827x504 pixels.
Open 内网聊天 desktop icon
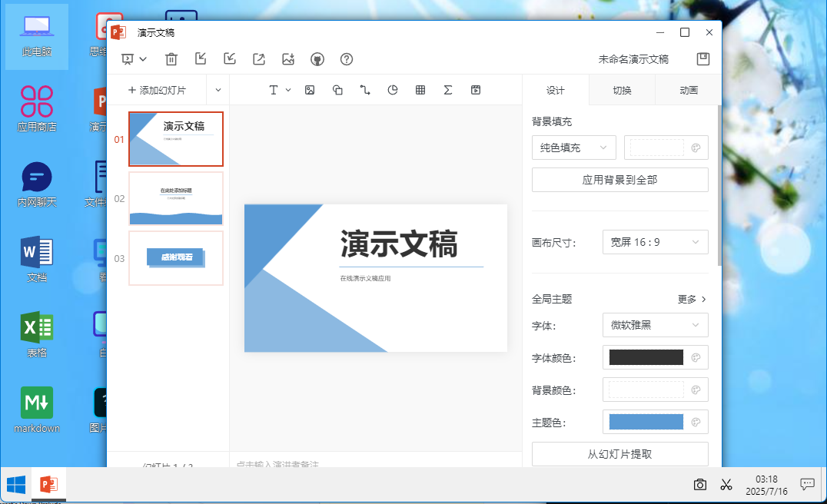coord(37,184)
